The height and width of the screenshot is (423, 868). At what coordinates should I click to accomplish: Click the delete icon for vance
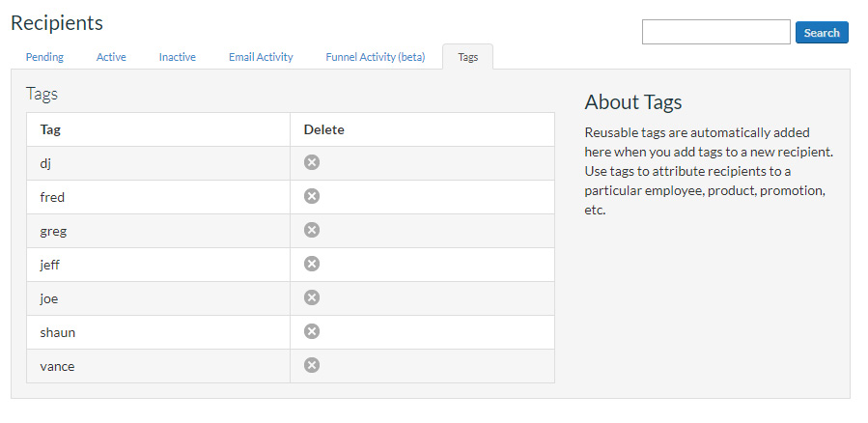click(312, 365)
